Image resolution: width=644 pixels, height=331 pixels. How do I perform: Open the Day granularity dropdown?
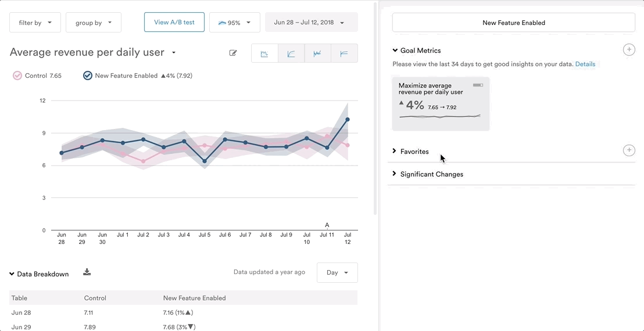[337, 273]
